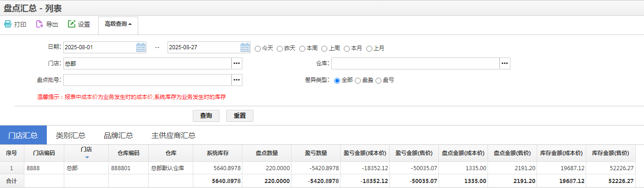Click the print icon in toolbar
Screen dimensions: 644x189
click(x=8, y=24)
